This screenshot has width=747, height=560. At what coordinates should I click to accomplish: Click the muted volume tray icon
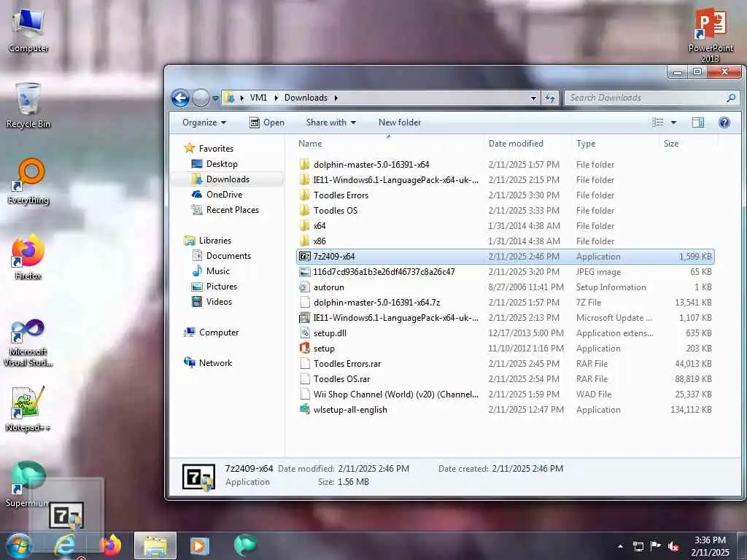[x=673, y=546]
